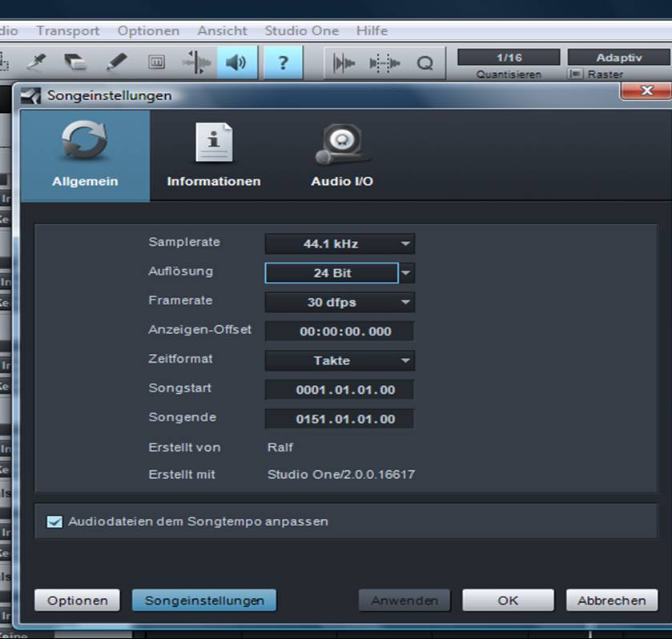
Task: Select the Mute tool in the toolbar
Action: (157, 62)
